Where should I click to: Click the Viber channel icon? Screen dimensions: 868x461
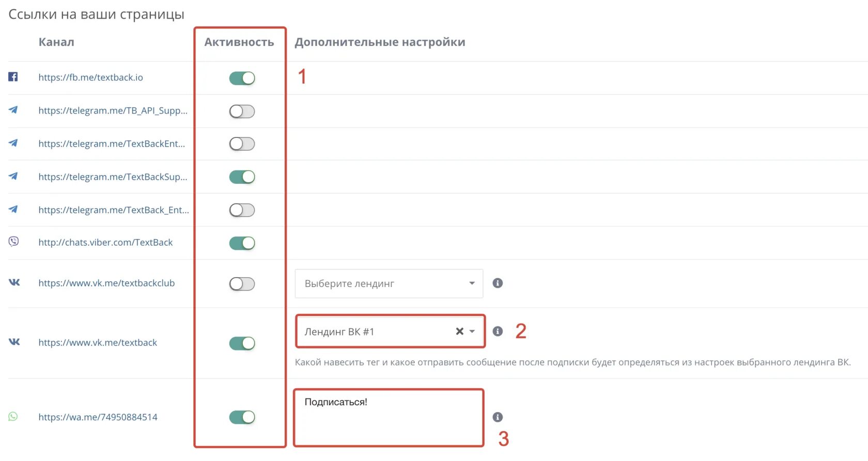13,242
